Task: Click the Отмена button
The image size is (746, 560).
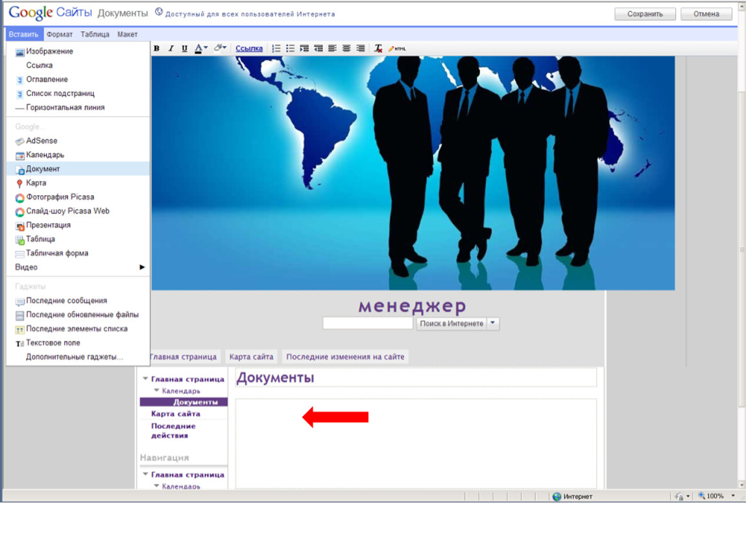Action: click(x=706, y=14)
